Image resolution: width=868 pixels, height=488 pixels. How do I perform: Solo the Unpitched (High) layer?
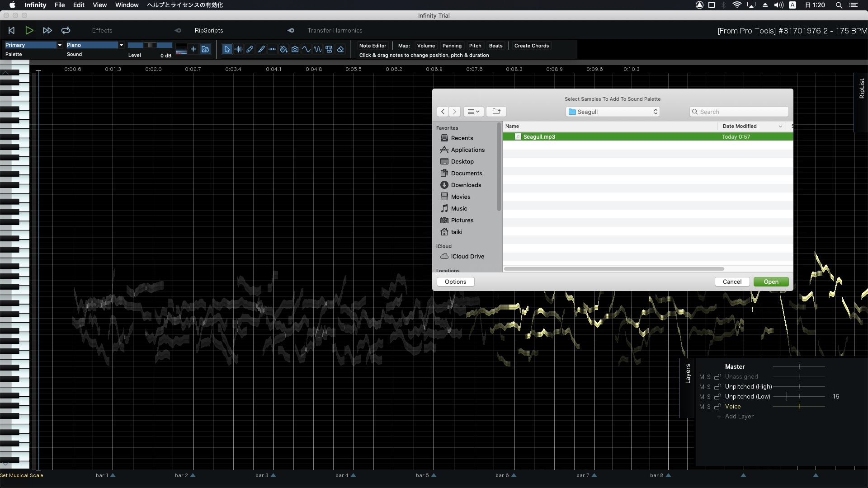click(708, 387)
